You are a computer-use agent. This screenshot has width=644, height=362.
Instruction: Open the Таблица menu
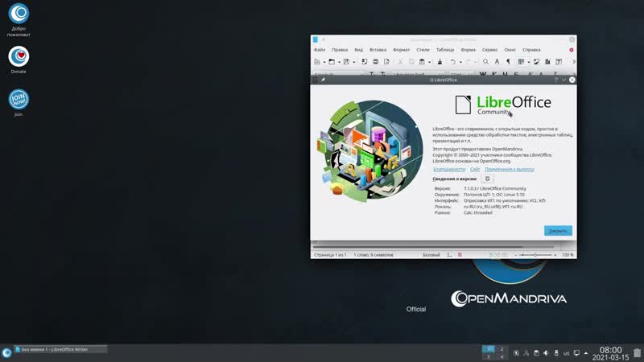pyautogui.click(x=445, y=50)
